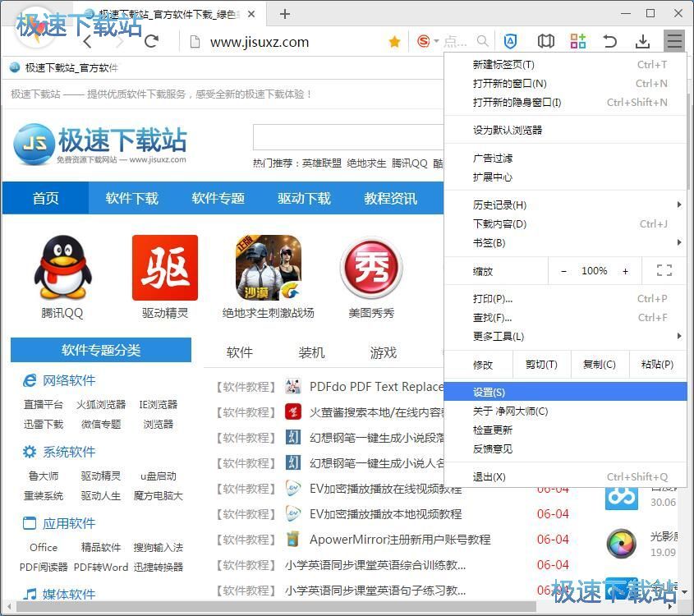The height and width of the screenshot is (616, 694).
Task: Choose 反馈意见 in the menu
Action: [x=566, y=448]
